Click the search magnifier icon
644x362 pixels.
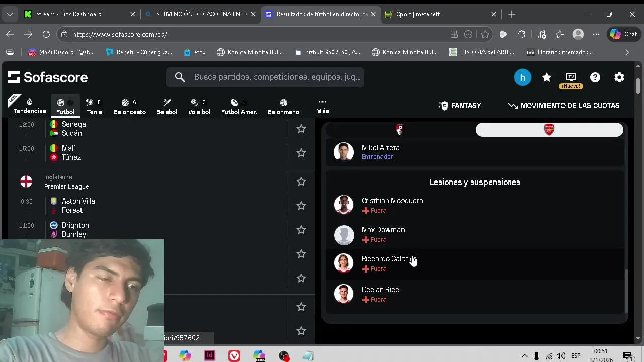(x=180, y=77)
